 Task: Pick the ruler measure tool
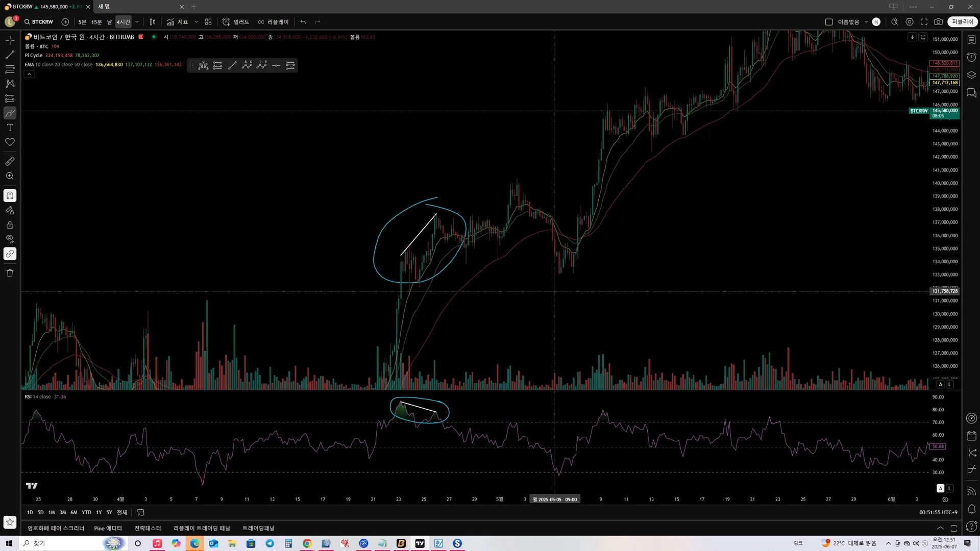(x=10, y=162)
